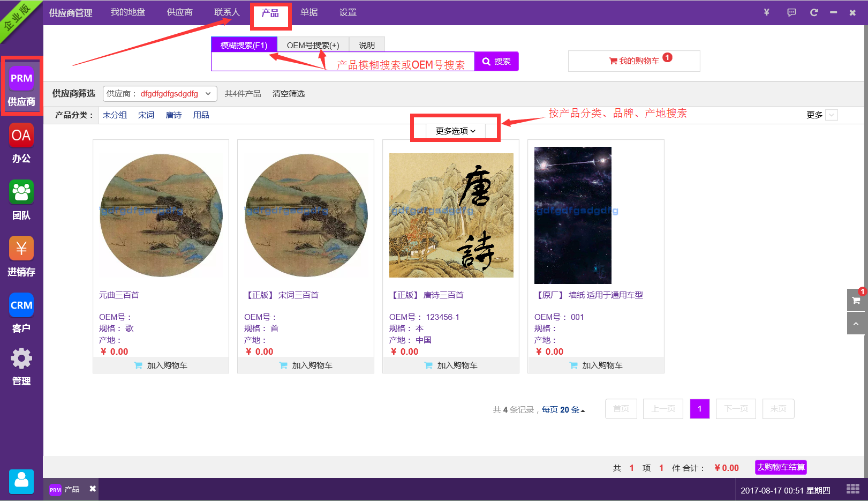Click the 搜索 search button
This screenshot has width=868, height=501.
pos(496,62)
